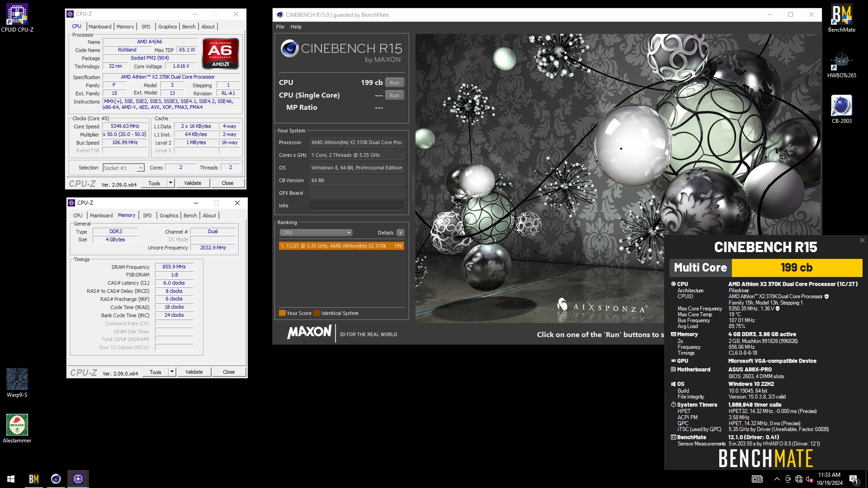Click the Your Score orange legend swatch

click(282, 313)
